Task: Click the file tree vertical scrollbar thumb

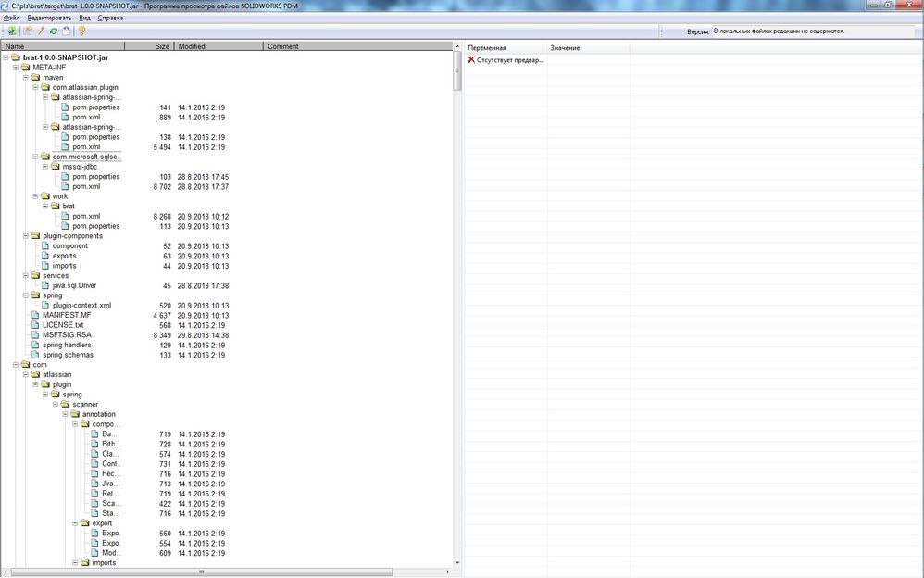Action: (456, 70)
